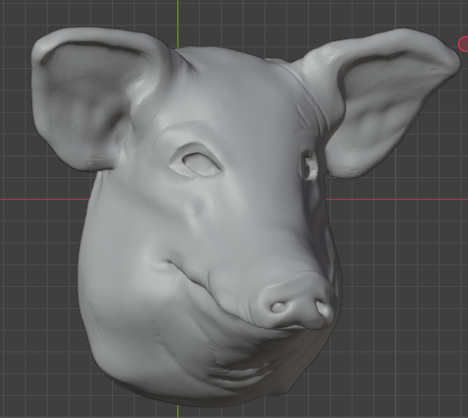The height and width of the screenshot is (418, 468).
Task: Click the pointed nostril at the snout edge
Action: click(325, 310)
